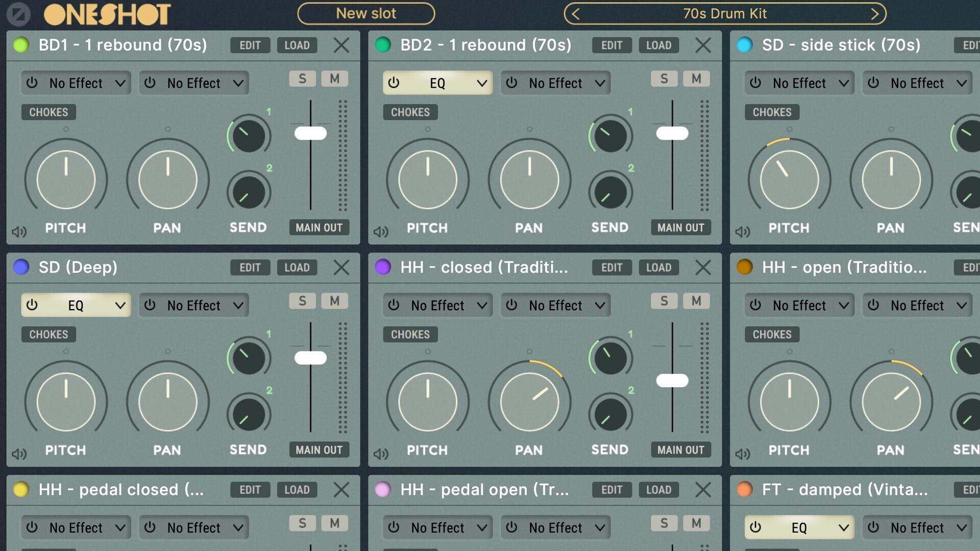Open BD1 second No Effect dropdown

point(194,83)
